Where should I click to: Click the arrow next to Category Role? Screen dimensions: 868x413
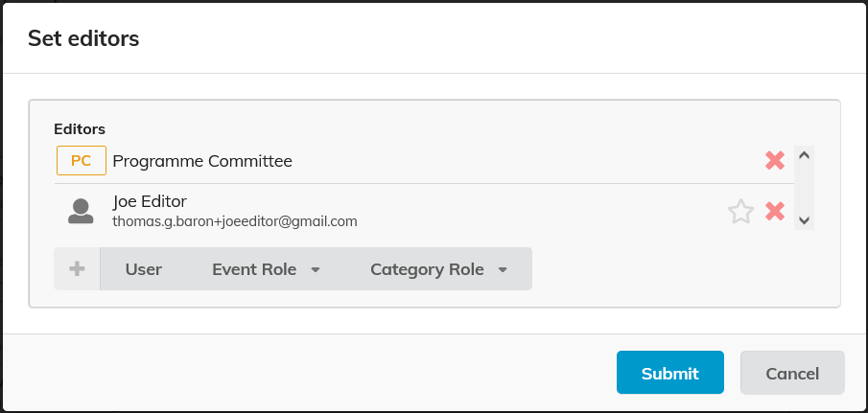[503, 270]
